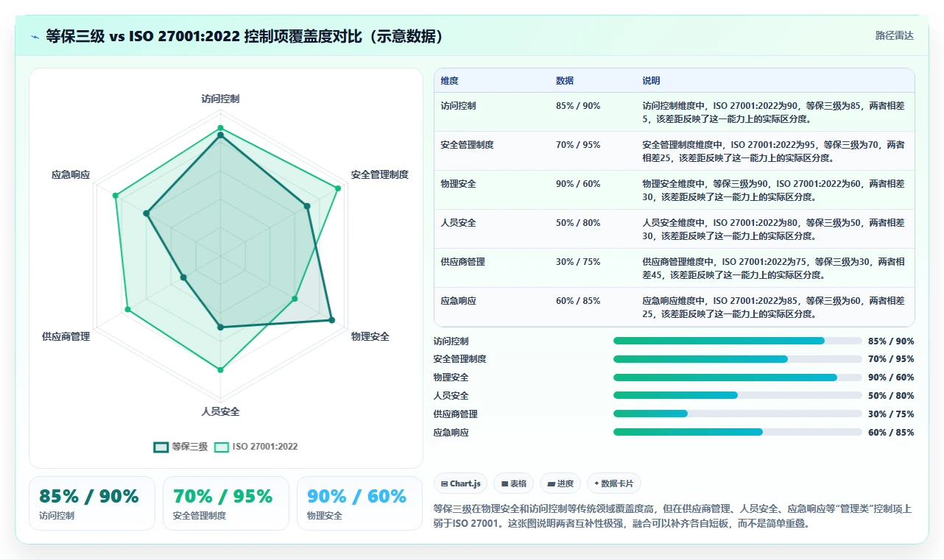Open the 85% / 90% 访问控制 stat card
944x560 pixels.
click(x=92, y=503)
